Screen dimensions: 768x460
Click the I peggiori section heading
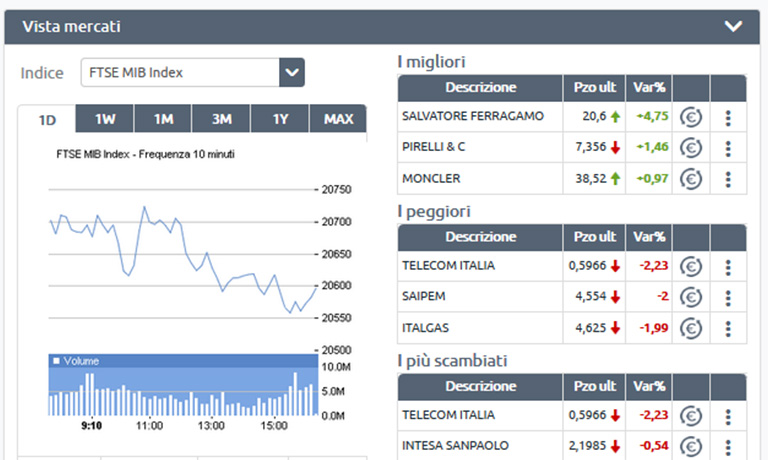434,212
